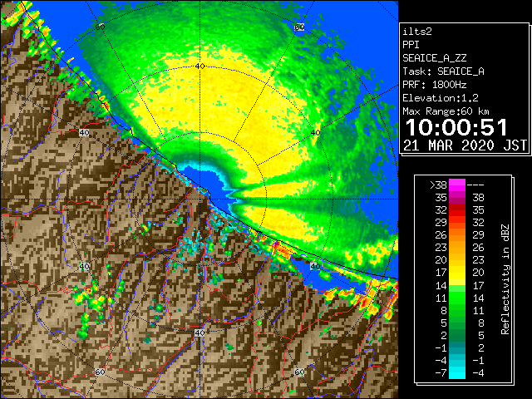Click the 40 km ring label due south of the radar

[199, 332]
